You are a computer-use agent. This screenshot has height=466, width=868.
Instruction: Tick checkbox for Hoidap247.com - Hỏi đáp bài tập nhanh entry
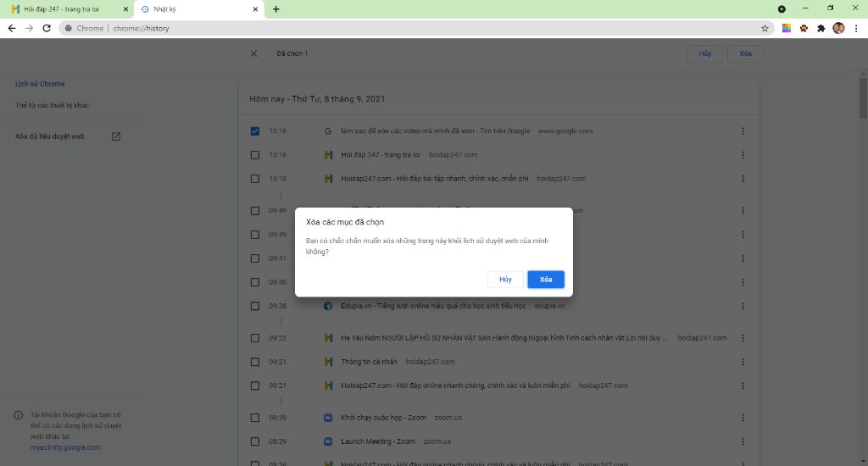(x=254, y=179)
